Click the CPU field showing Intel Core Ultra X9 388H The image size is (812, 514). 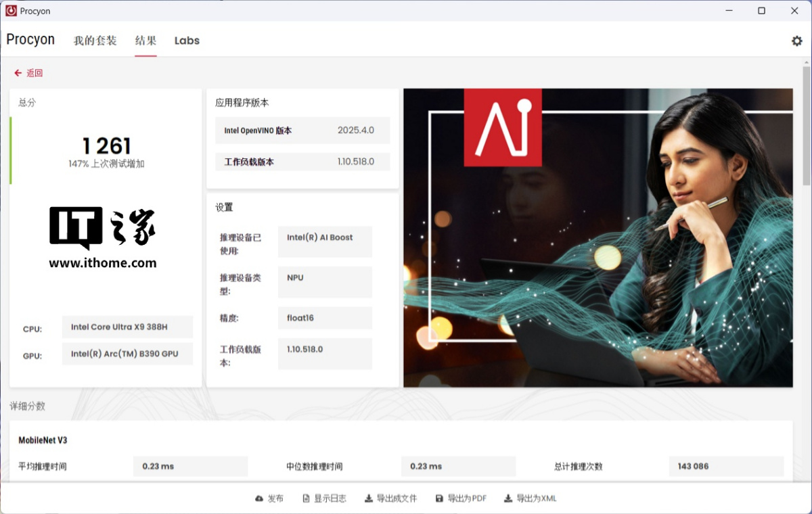(127, 327)
